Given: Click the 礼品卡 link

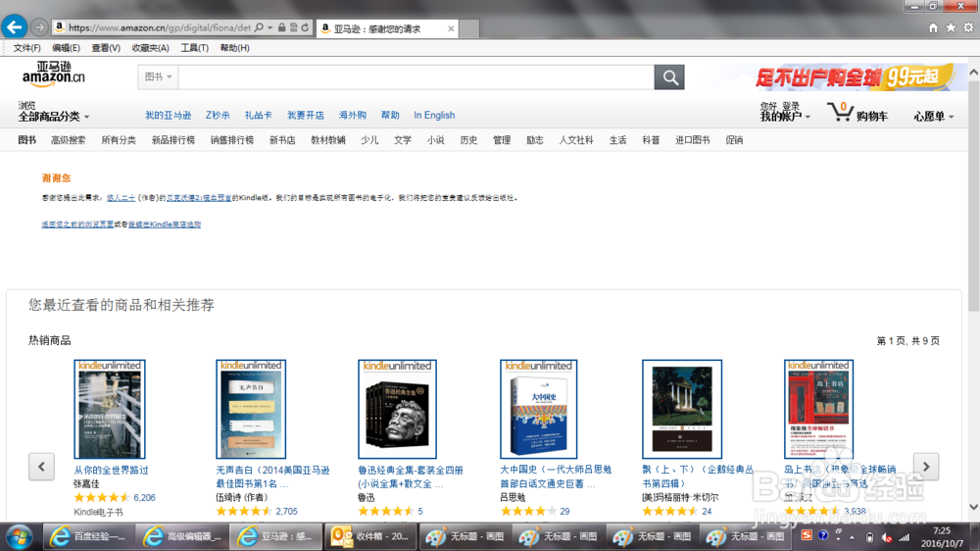Looking at the screenshot, I should 258,115.
